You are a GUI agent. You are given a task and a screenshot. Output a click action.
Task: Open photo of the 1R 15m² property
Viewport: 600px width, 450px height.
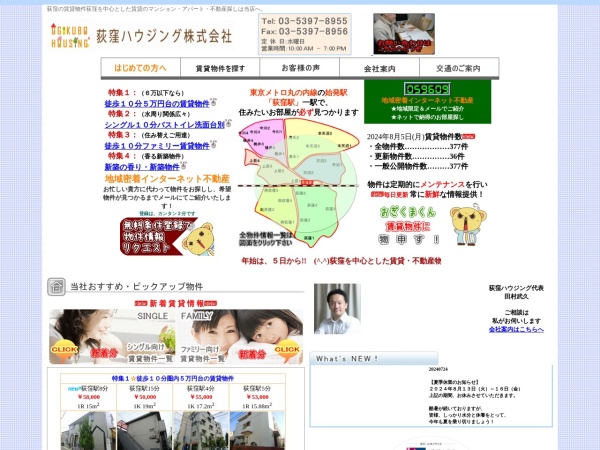click(x=88, y=430)
